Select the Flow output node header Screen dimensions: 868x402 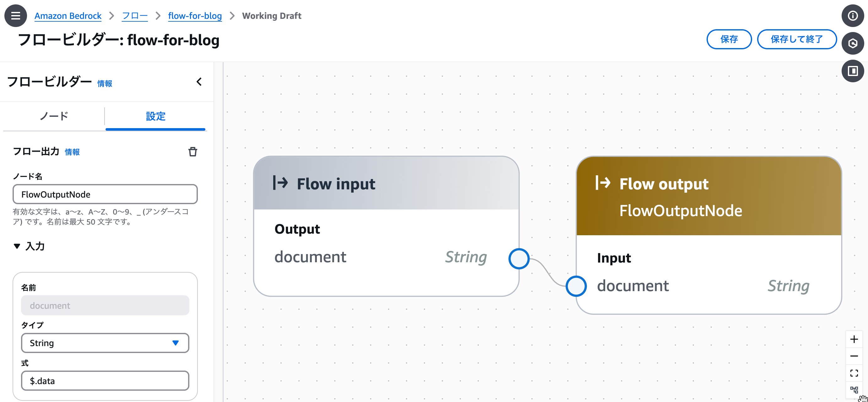(x=708, y=196)
